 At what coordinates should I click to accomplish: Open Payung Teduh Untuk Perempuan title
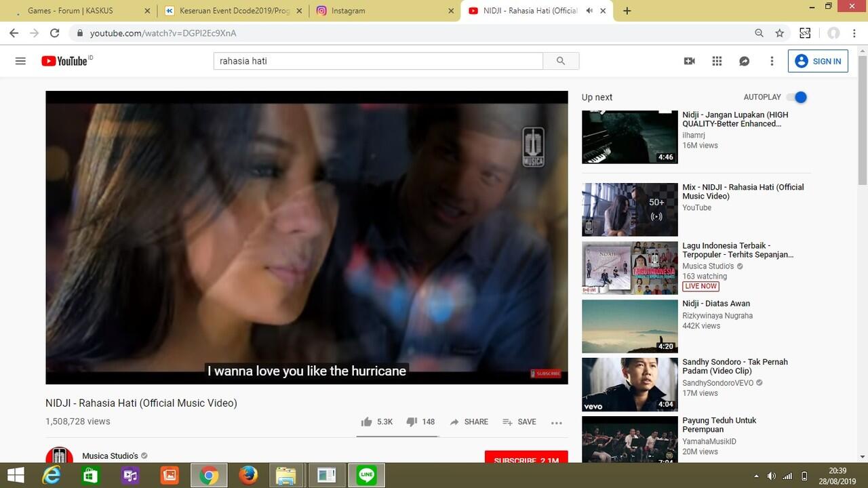point(719,425)
